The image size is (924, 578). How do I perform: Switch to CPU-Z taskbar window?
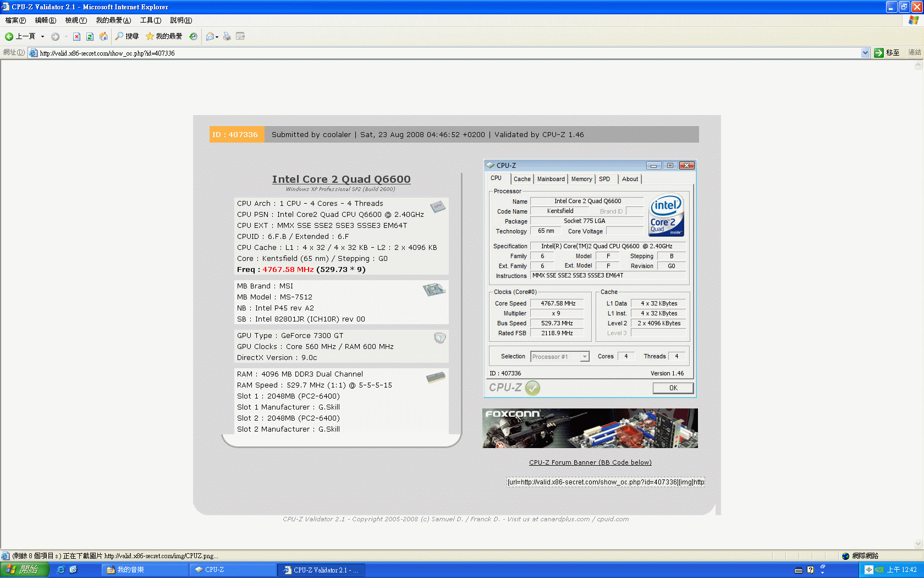click(232, 570)
